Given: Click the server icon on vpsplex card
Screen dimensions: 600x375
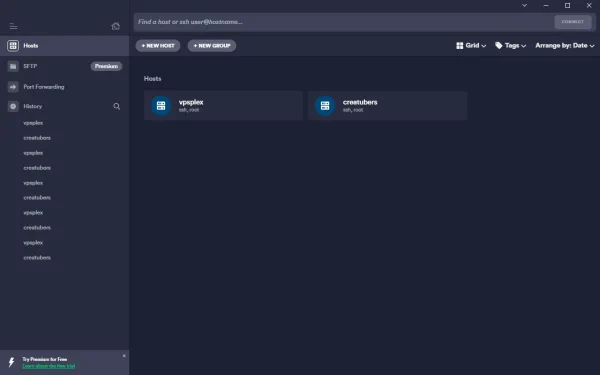Looking at the screenshot, I should point(161,106).
